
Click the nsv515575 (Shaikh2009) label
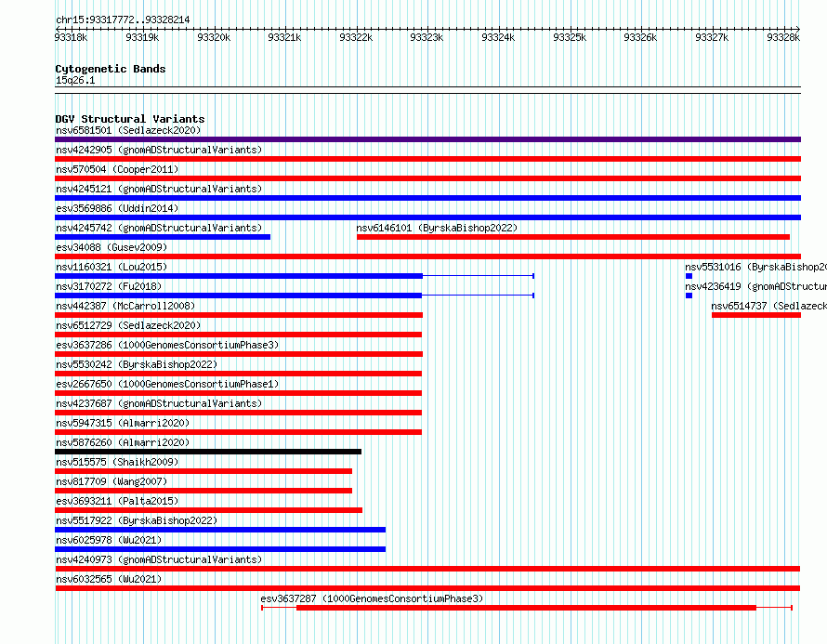[117, 462]
